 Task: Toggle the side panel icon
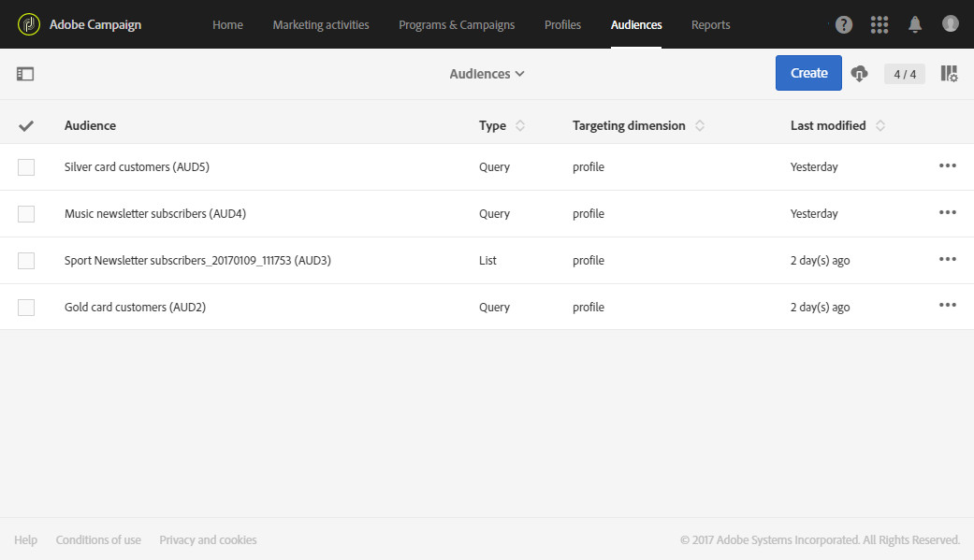coord(25,74)
